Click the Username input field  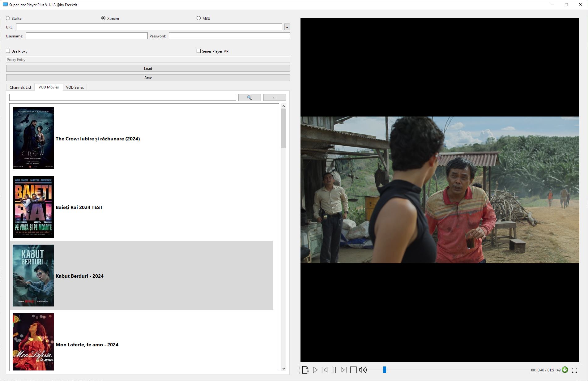click(x=87, y=36)
